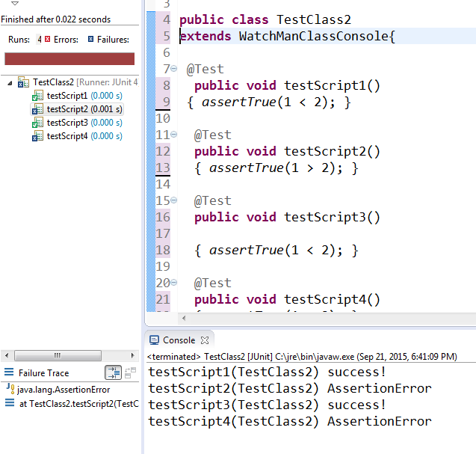Click the terminated TestClass2 launch label
476x454 pixels.
(302, 356)
